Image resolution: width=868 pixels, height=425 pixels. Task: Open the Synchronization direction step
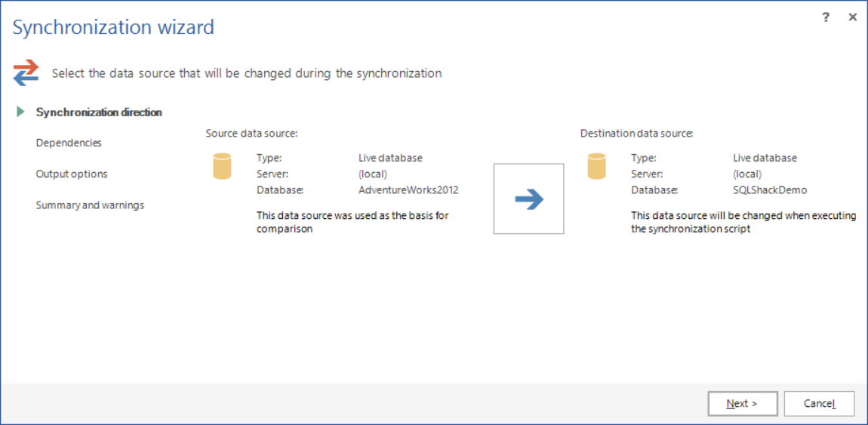tap(99, 112)
